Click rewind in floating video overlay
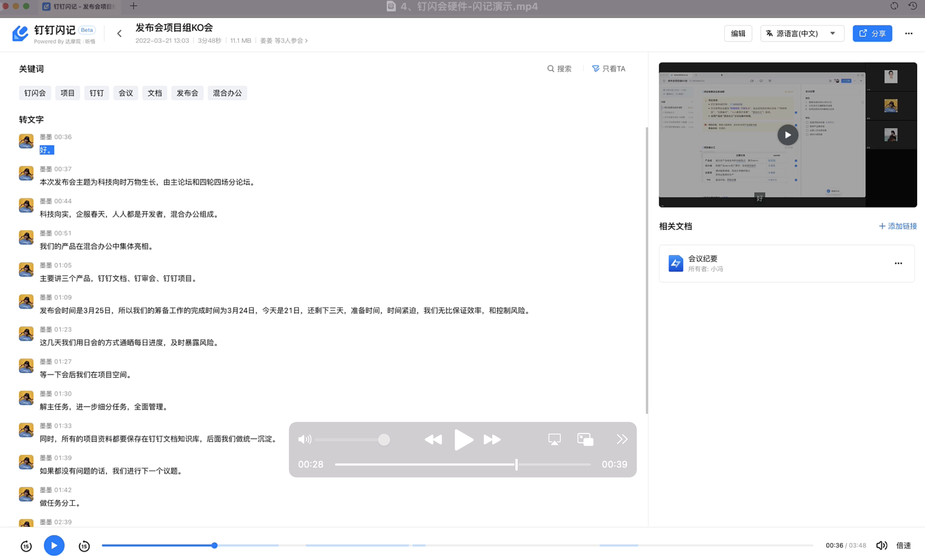Image resolution: width=925 pixels, height=560 pixels. 433,439
